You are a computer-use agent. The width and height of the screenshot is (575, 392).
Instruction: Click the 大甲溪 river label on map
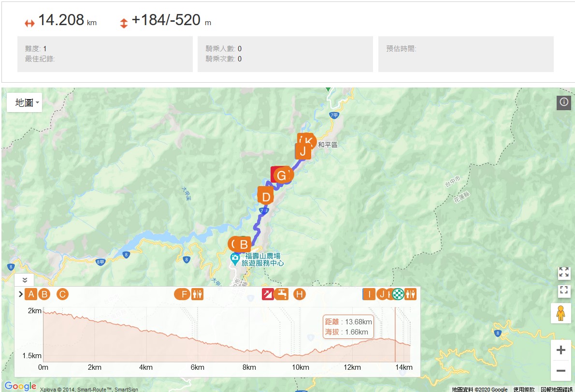187,193
